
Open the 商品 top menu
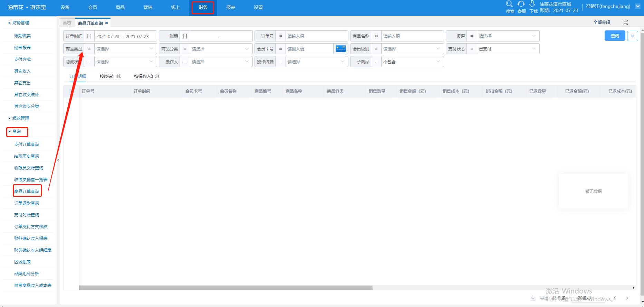pyautogui.click(x=120, y=7)
